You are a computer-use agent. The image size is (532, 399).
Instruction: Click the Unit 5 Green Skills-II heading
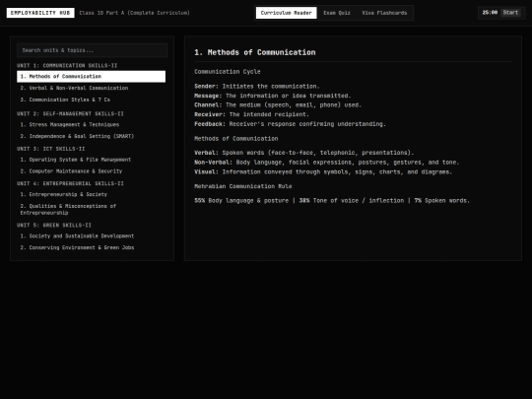tap(54, 225)
